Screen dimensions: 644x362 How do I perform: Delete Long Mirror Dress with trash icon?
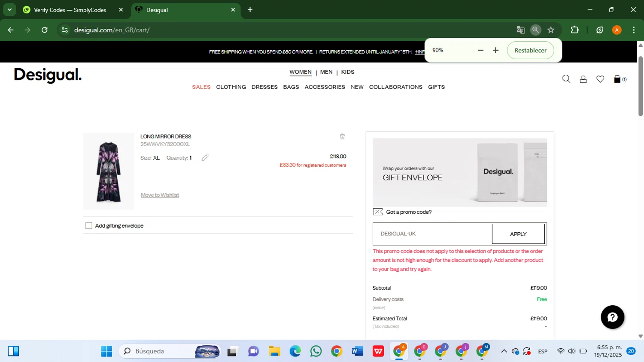click(342, 137)
